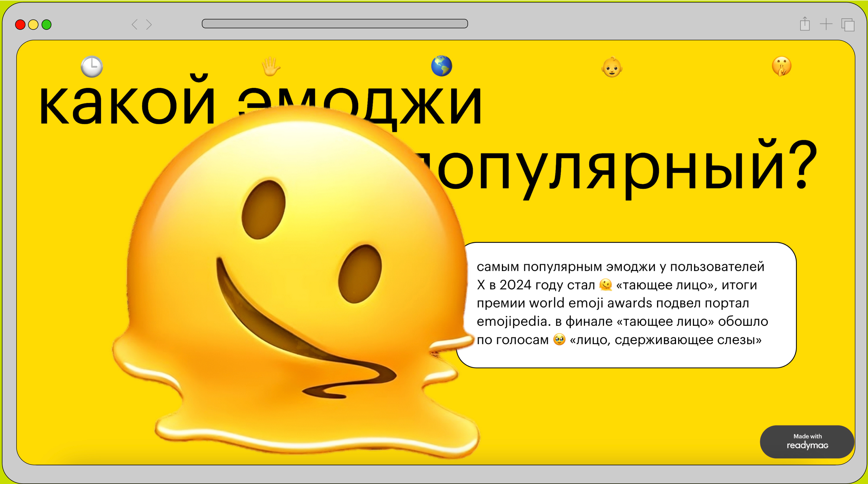Click the tabs overview icon
868x484 pixels.
point(848,25)
